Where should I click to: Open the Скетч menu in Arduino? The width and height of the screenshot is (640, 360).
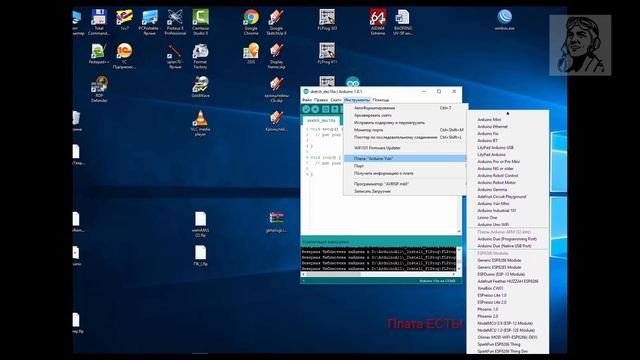click(x=336, y=100)
